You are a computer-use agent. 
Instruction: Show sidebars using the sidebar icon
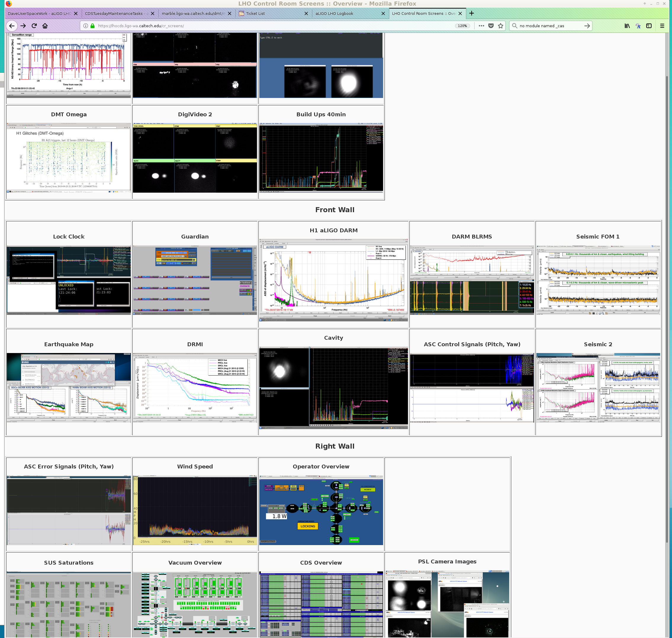(649, 26)
